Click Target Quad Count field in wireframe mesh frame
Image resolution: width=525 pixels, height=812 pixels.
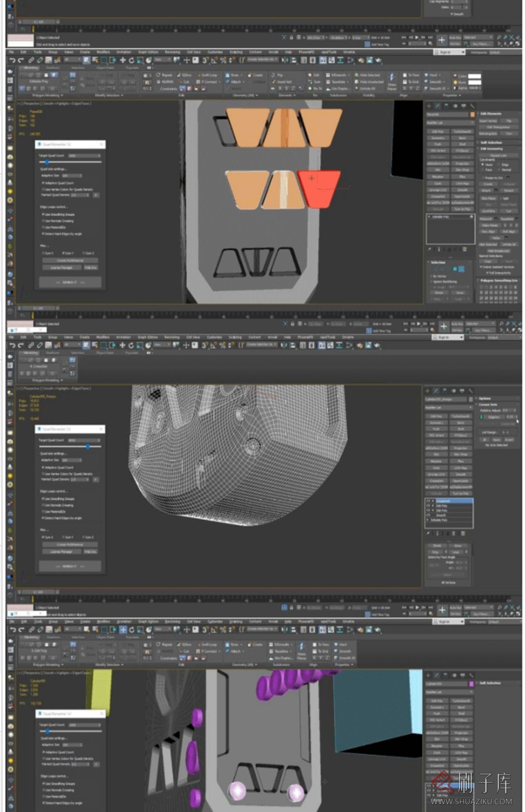coord(84,440)
